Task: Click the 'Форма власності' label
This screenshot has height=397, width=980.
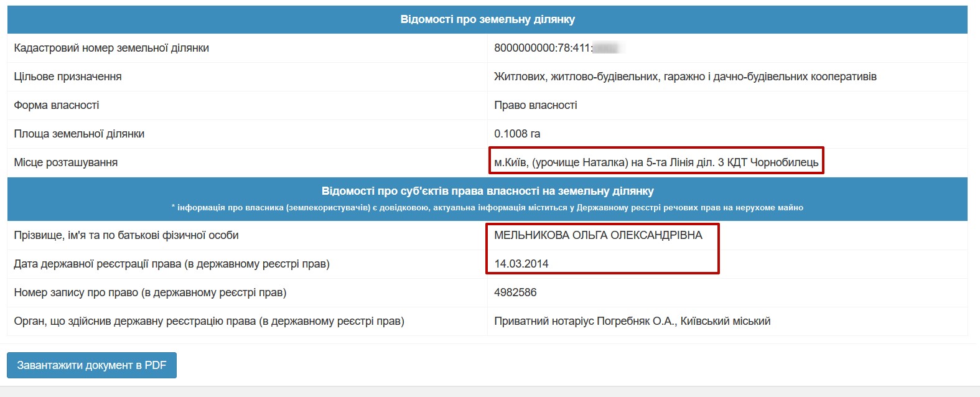Action: (57, 105)
